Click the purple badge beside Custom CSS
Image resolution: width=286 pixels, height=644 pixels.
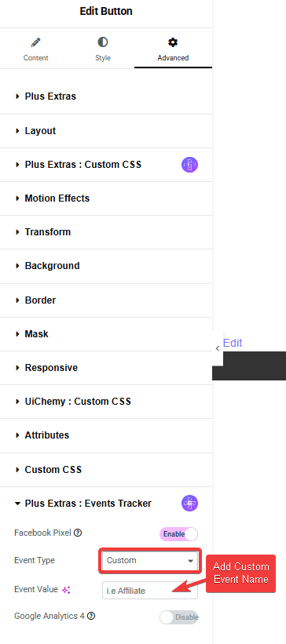click(189, 165)
